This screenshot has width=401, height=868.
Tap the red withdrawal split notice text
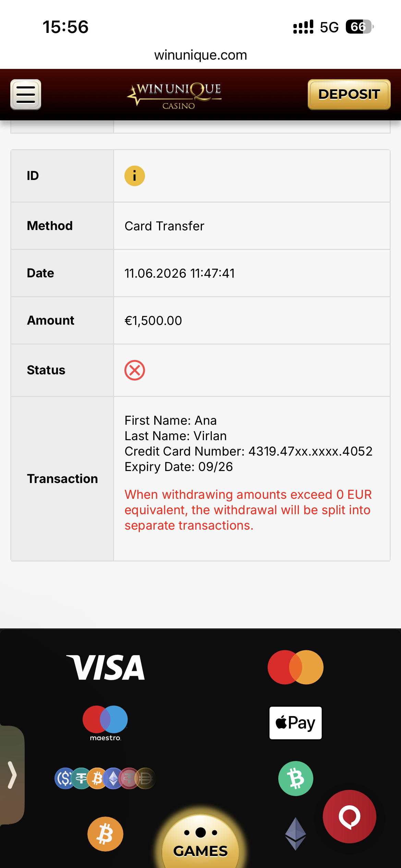pyautogui.click(x=248, y=510)
